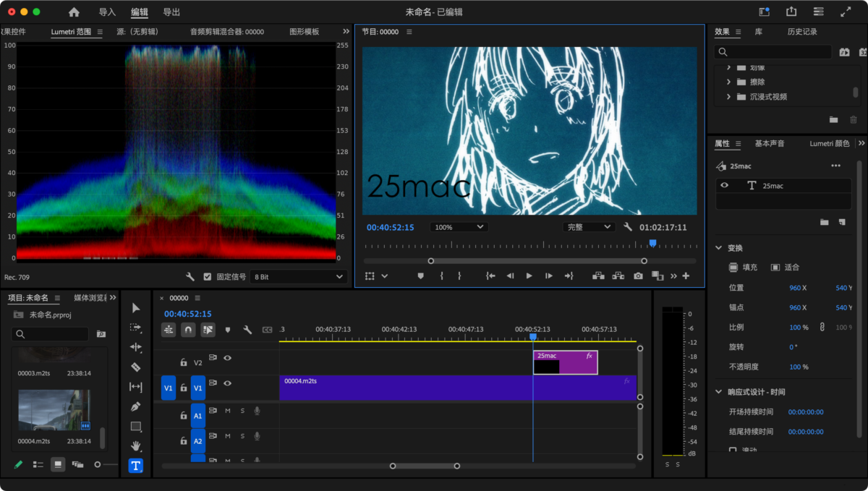Expand the 沉浸式视频 effects folder
The height and width of the screenshot is (491, 868).
pyautogui.click(x=728, y=96)
